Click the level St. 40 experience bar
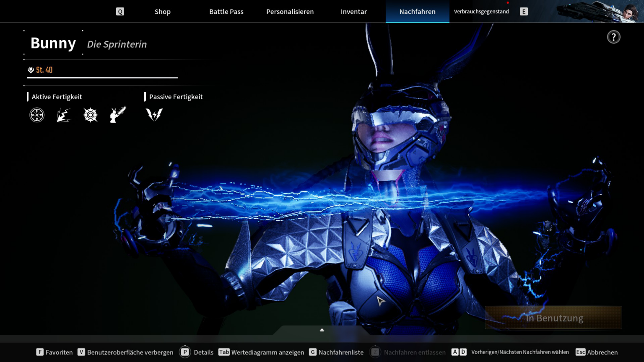The image size is (644, 362). pyautogui.click(x=102, y=78)
